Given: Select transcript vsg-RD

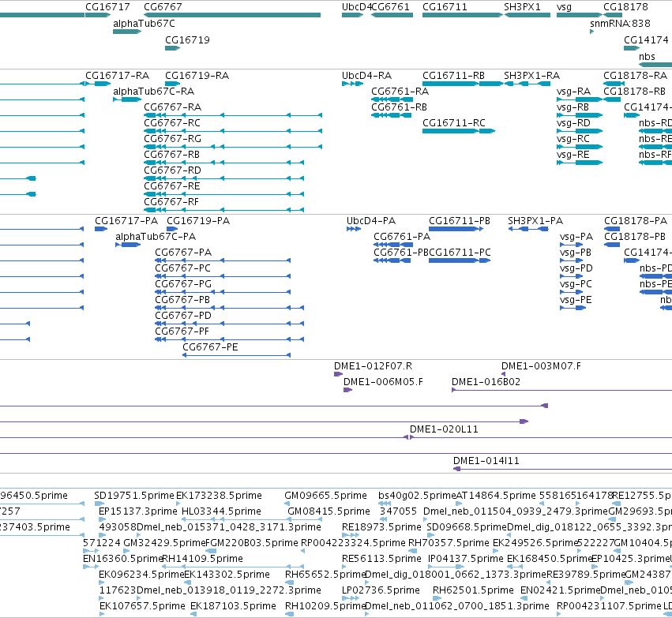Looking at the screenshot, I should point(574,123).
